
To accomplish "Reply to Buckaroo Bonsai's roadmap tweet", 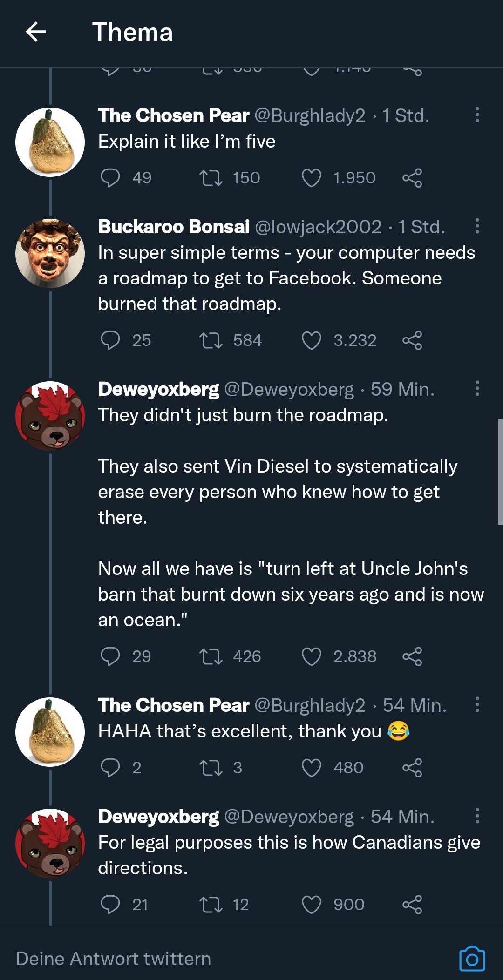I will click(x=110, y=340).
